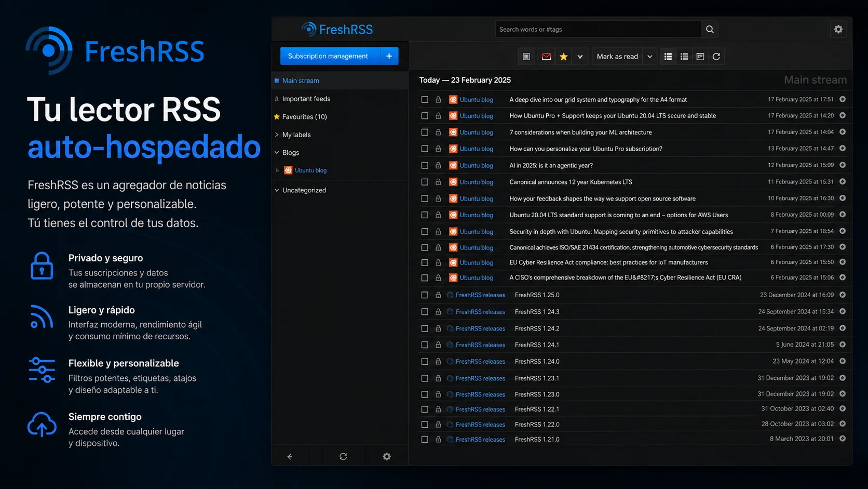Collapse the Uncategorized category
868x489 pixels.
(x=277, y=190)
